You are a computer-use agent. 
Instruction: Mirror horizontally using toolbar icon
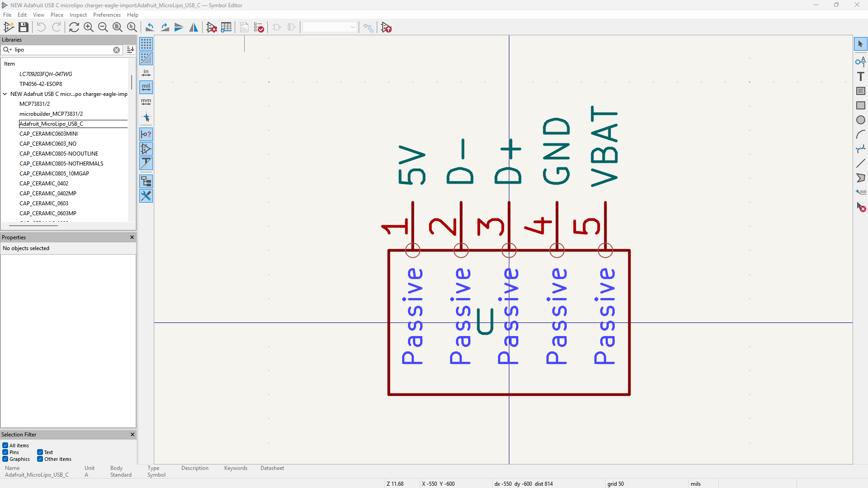tap(194, 27)
